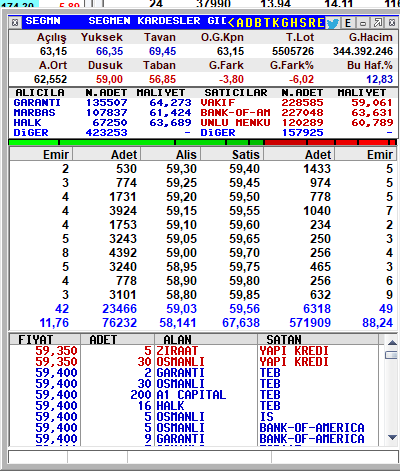Click the SEGMN ticker symbol in title

(x=43, y=21)
